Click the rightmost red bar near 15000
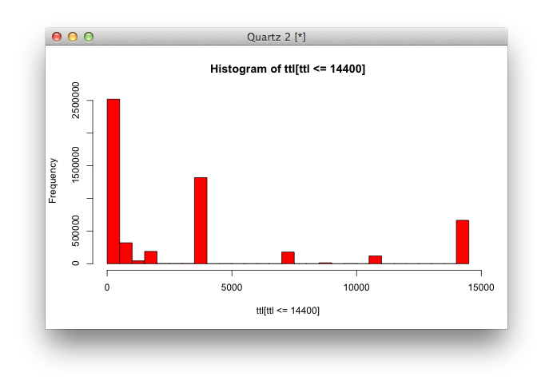553x392 pixels. (462, 242)
